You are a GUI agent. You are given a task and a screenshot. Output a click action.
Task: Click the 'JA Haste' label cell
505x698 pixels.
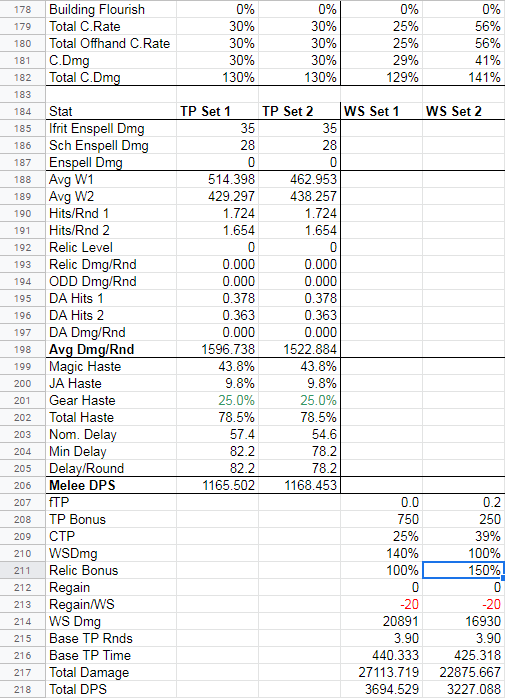pos(111,383)
